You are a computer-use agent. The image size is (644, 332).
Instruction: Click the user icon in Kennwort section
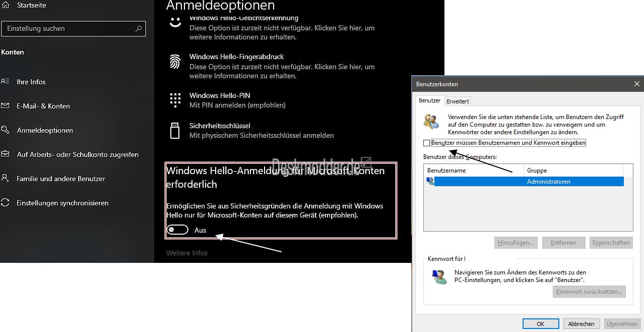(439, 276)
